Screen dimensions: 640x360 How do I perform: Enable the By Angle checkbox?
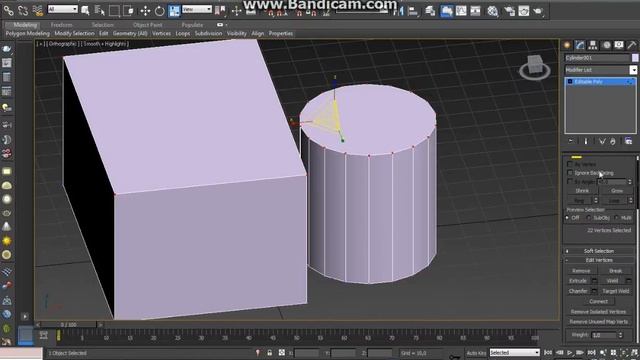click(x=570, y=181)
